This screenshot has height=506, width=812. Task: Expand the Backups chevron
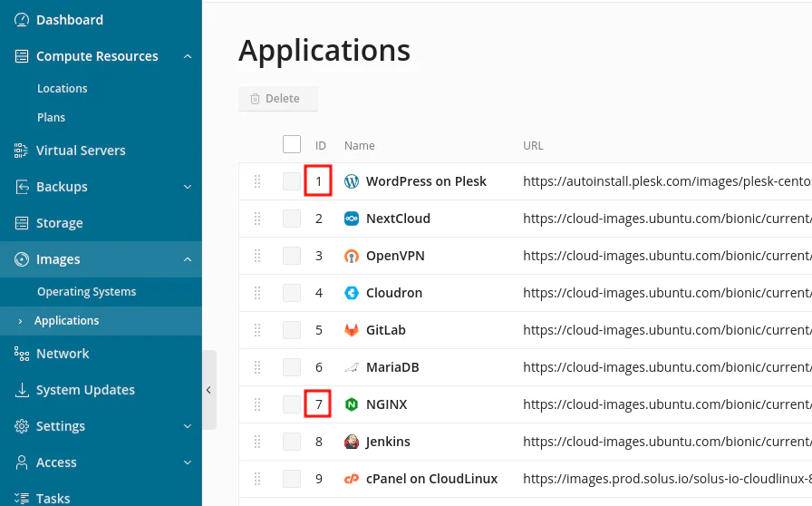click(x=188, y=187)
